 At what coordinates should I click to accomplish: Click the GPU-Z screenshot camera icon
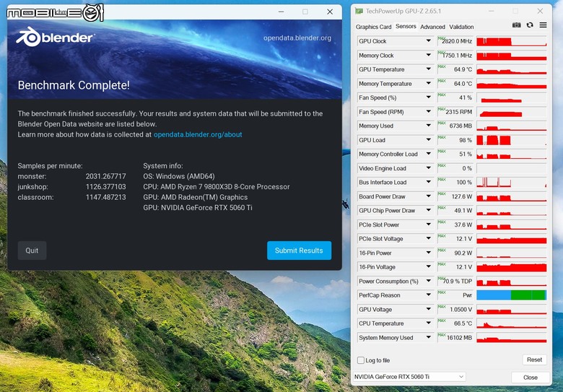coord(516,25)
